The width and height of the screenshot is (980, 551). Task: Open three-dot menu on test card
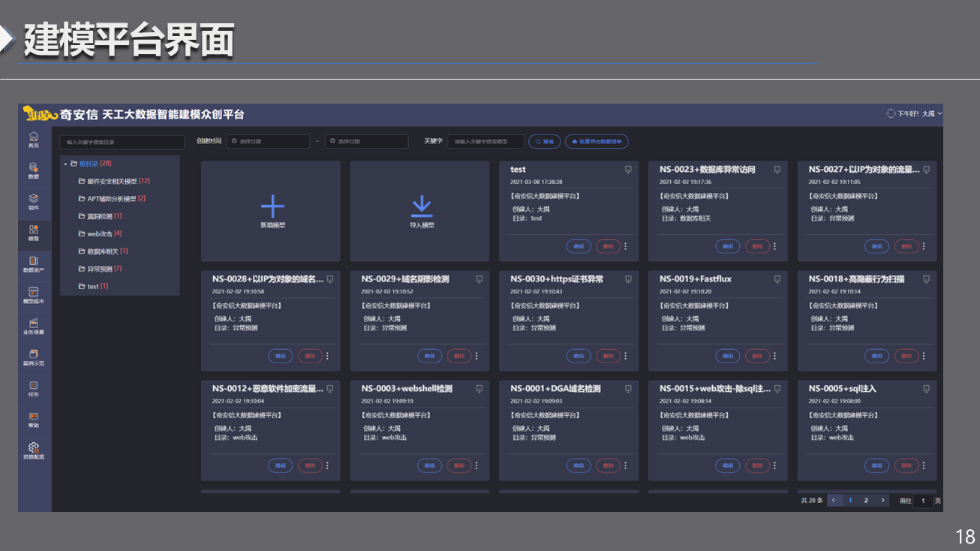tap(626, 246)
